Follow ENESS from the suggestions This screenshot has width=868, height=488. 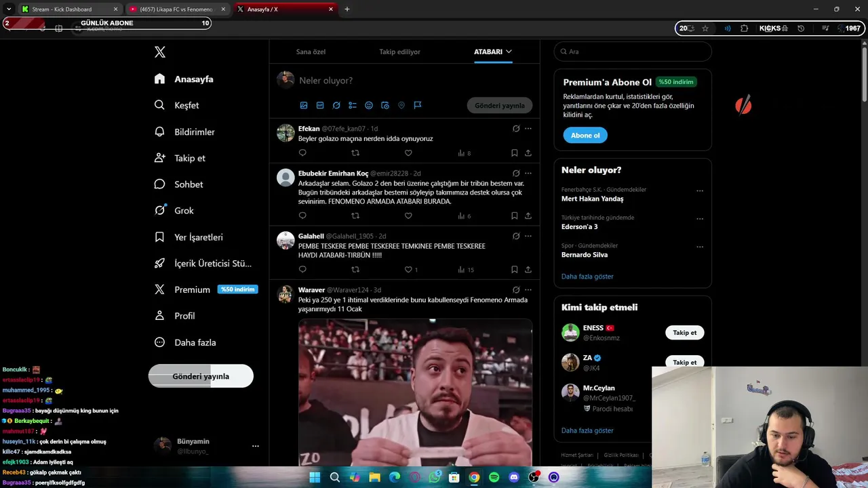point(684,333)
